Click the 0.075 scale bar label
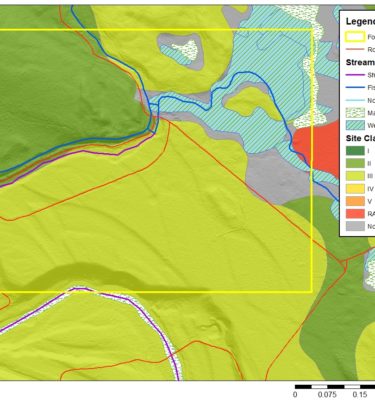Image resolution: width=375 pixels, height=400 pixels. pyautogui.click(x=327, y=394)
